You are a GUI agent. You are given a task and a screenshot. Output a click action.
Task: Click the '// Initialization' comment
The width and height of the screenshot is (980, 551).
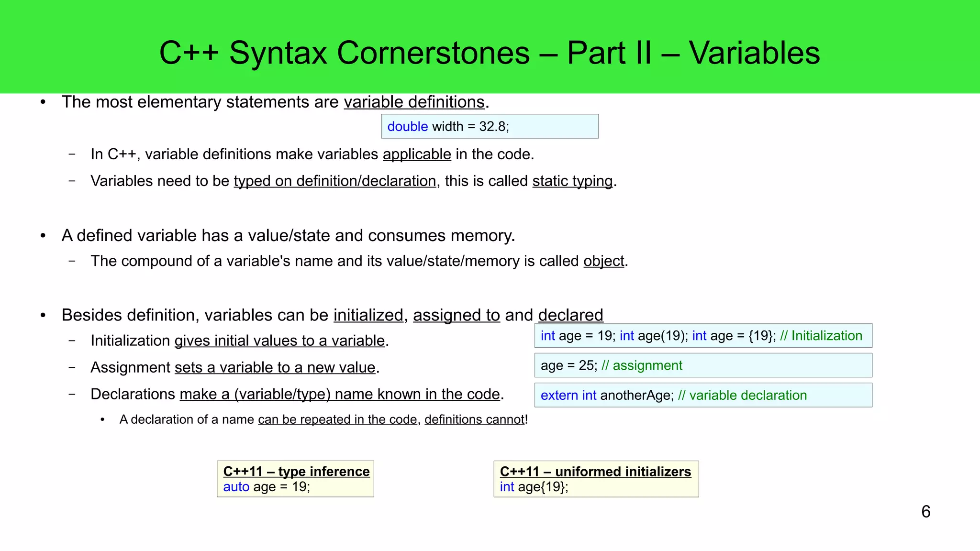(821, 336)
